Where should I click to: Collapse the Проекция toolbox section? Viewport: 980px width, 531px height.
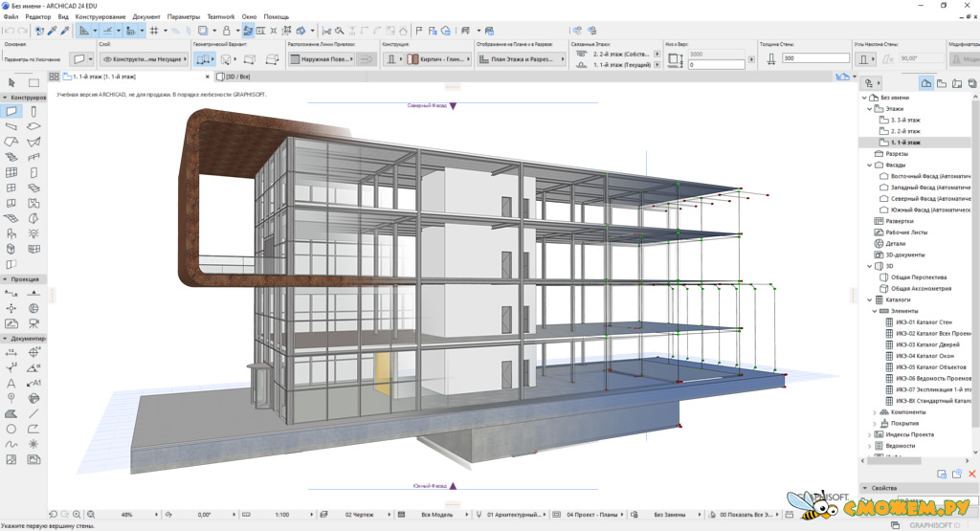[5, 279]
